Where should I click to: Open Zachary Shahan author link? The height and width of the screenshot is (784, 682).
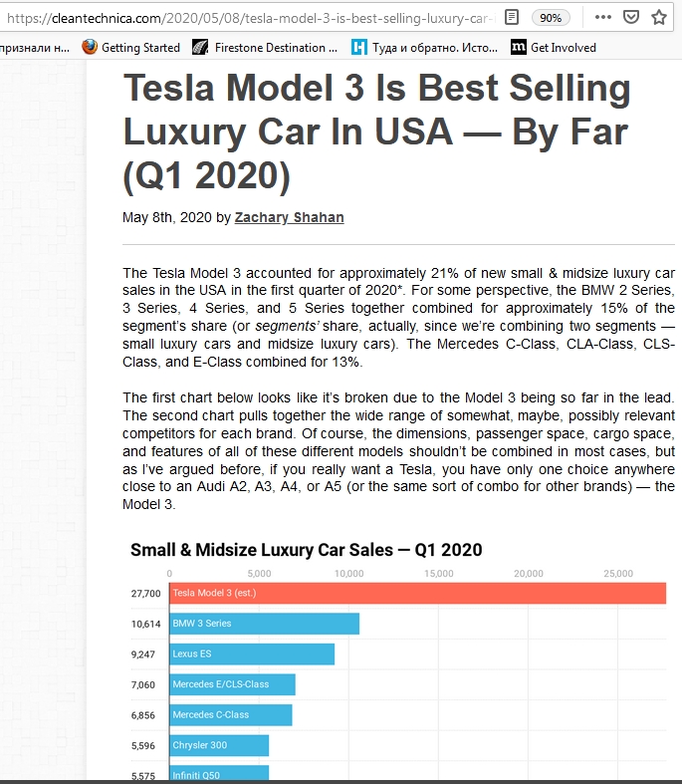pos(290,217)
